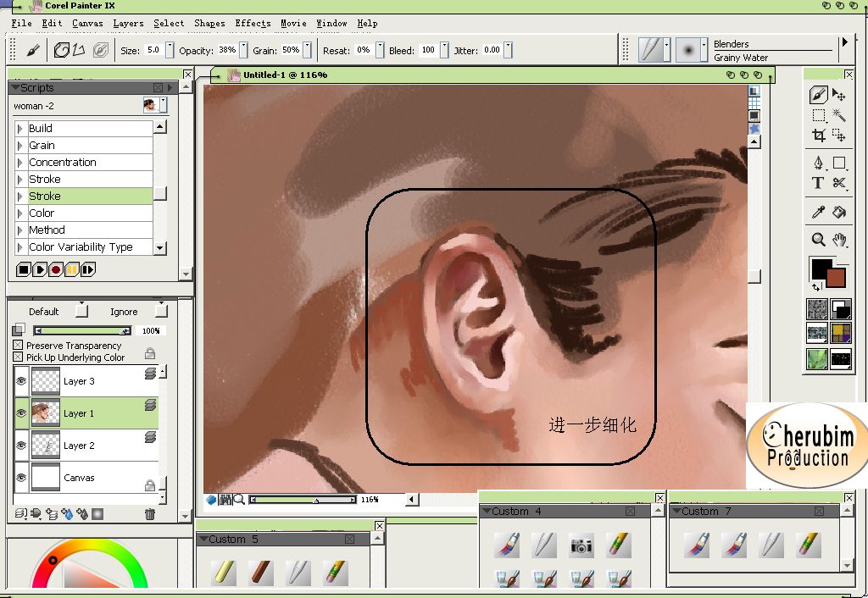Screen dimensions: 868x598
Task: Open the Size slider dropdown arrow
Action: pyautogui.click(x=170, y=50)
